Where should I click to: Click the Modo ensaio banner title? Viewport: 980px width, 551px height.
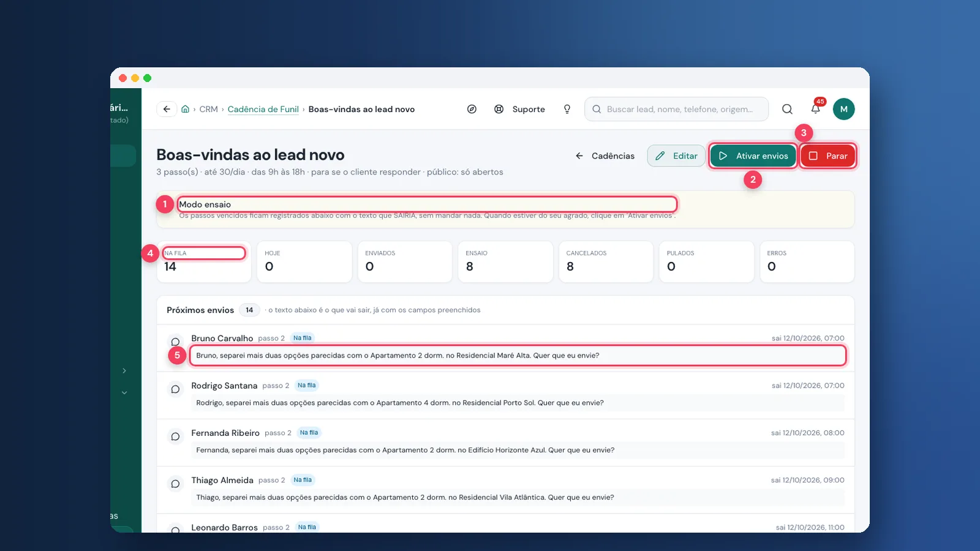(x=205, y=204)
